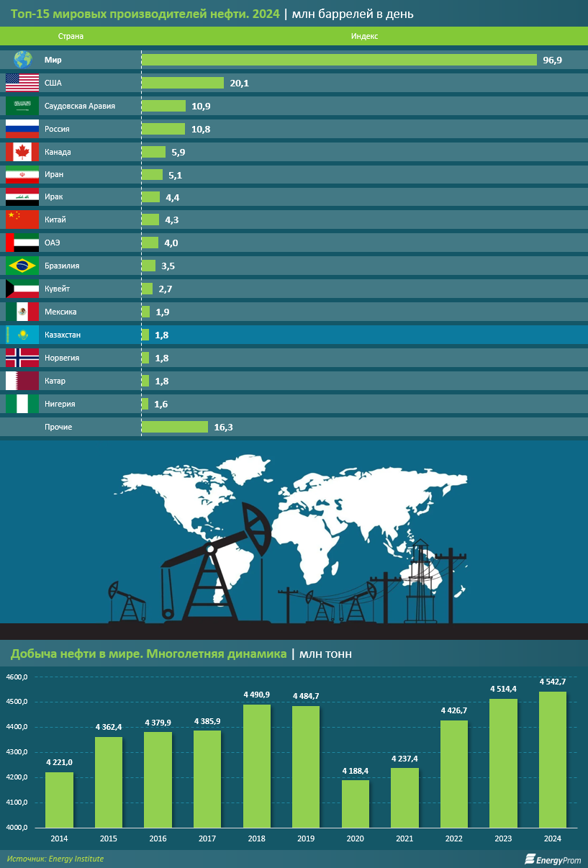Click the 2014 column in the chart
This screenshot has height=868, width=588.
point(59,800)
